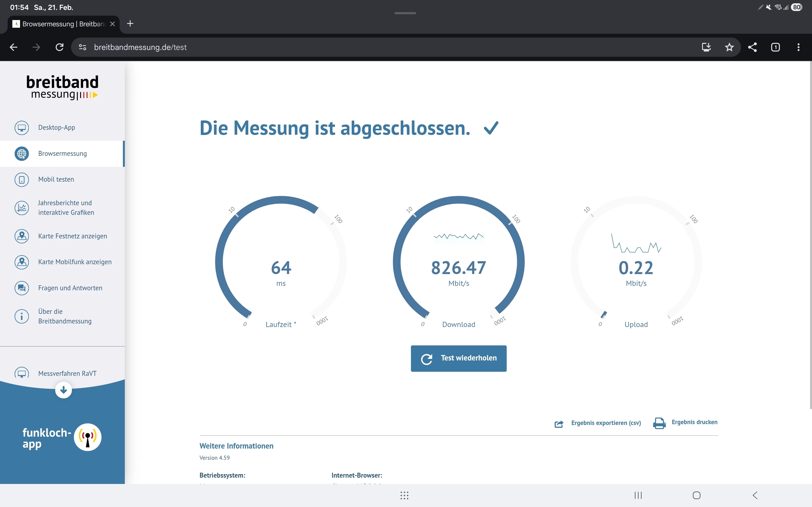Image resolution: width=812 pixels, height=507 pixels.
Task: Open Karte Mobilfunk anzeigen
Action: [74, 262]
